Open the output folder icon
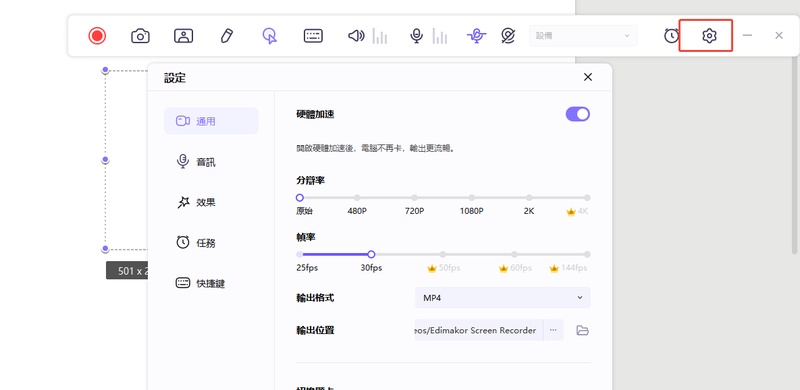The height and width of the screenshot is (390, 800). [x=582, y=330]
